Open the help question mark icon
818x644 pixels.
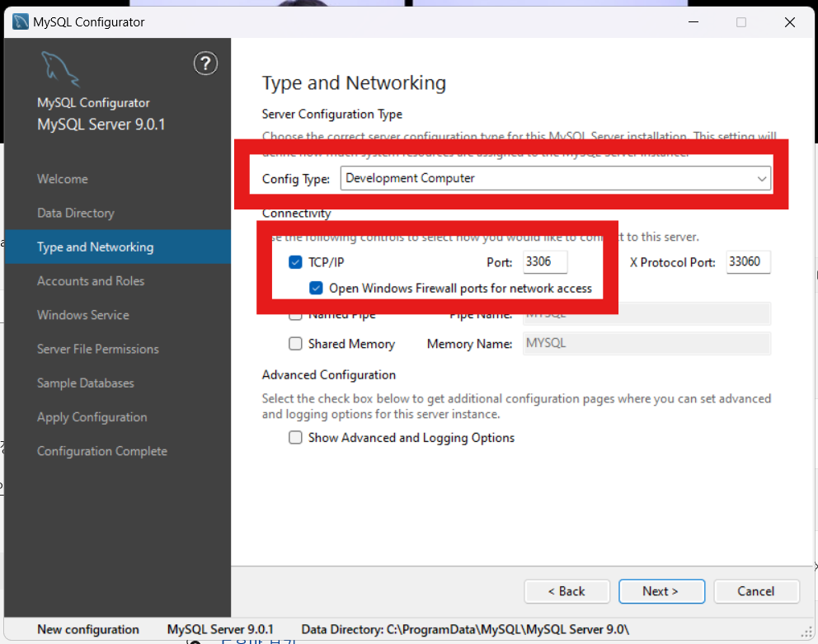coord(205,63)
